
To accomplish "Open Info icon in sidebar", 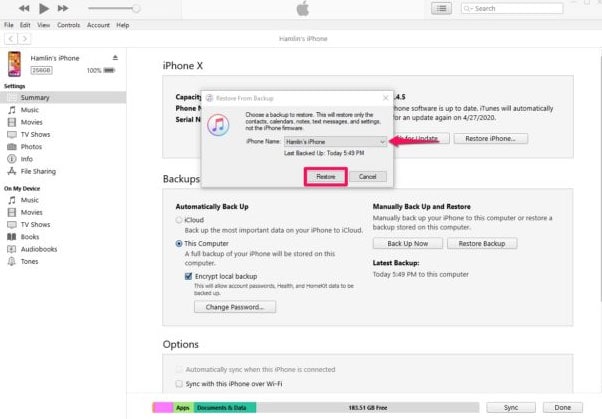I will [12, 159].
